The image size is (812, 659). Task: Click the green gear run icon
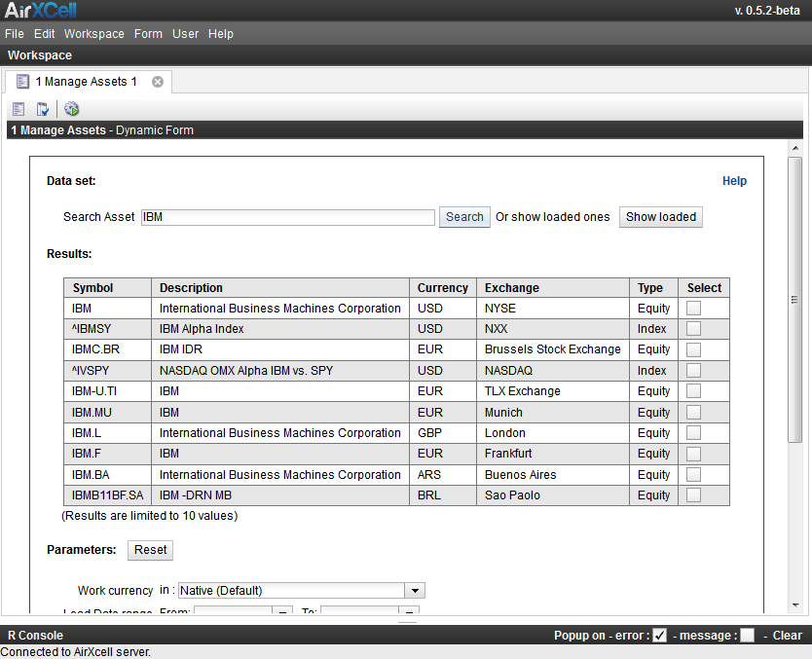coord(71,109)
